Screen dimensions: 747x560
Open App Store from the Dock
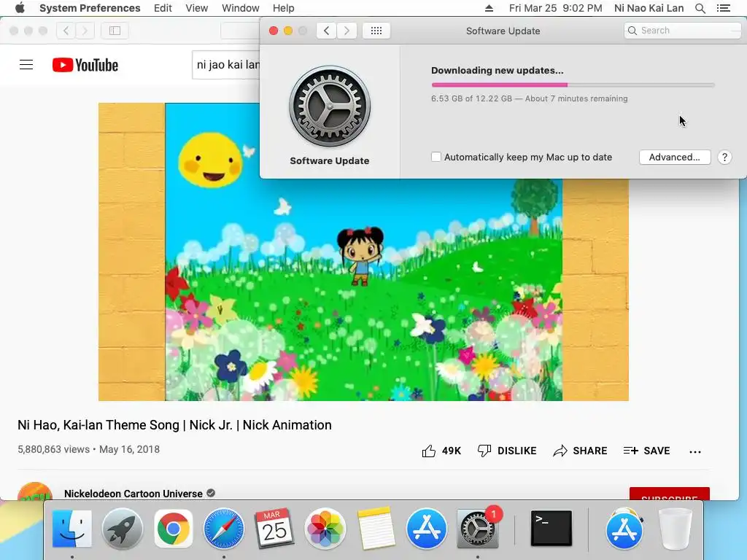426,529
